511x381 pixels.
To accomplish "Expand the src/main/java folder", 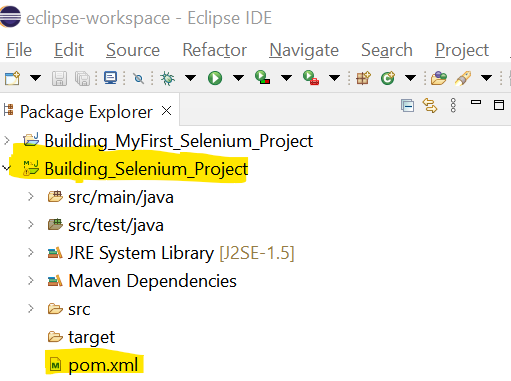I will pos(31,197).
